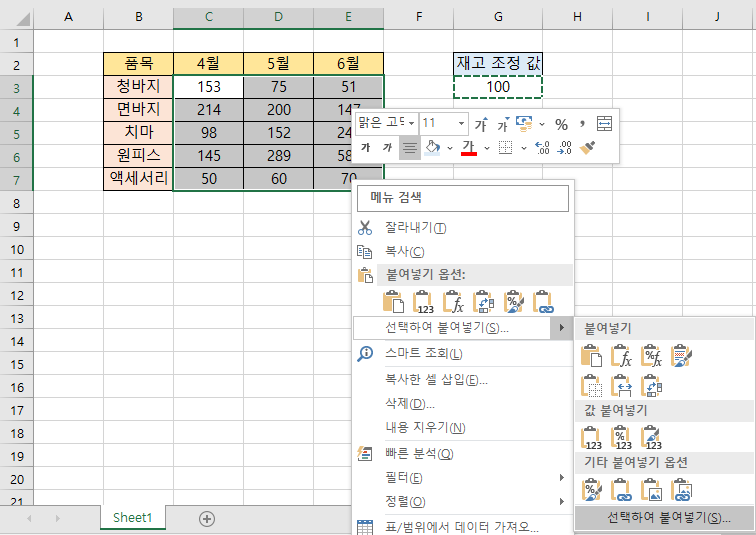Apply borders button in mini toolbar
756x535 pixels.
505,147
